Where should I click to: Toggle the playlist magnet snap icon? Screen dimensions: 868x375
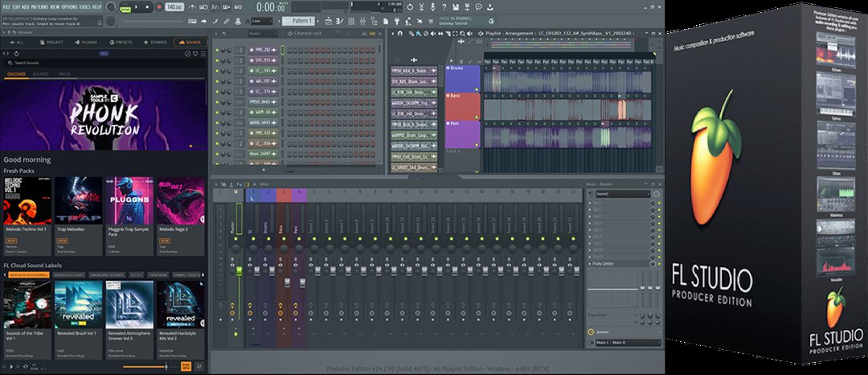(x=399, y=33)
